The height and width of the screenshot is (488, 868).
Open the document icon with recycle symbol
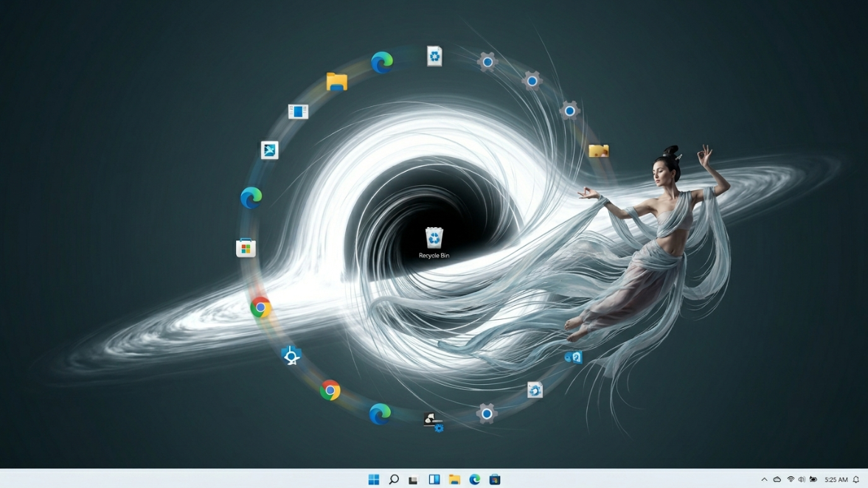click(434, 56)
